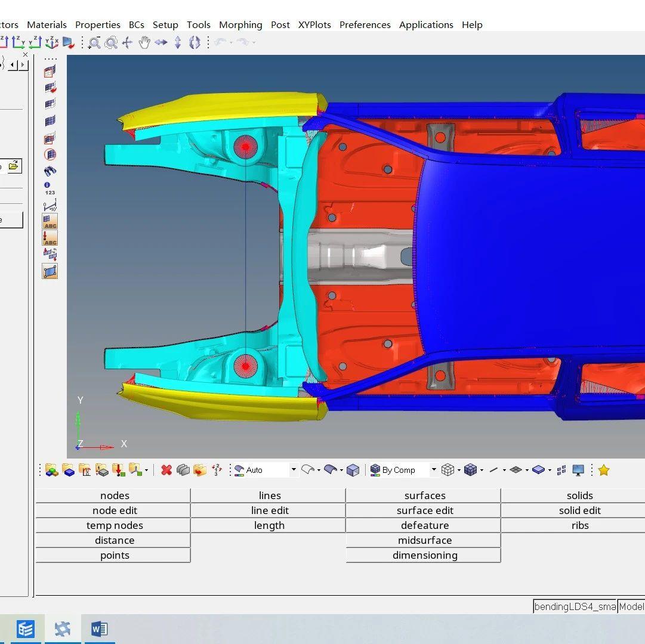
Task: Click the Rotate view icon
Action: point(195,43)
